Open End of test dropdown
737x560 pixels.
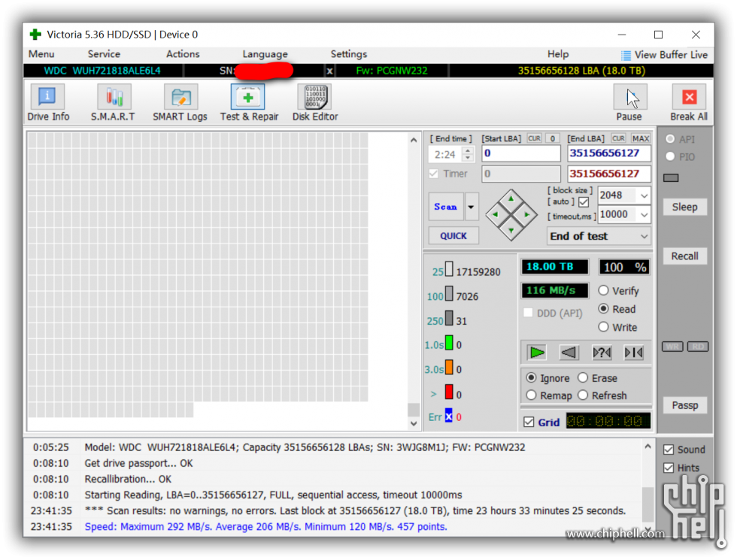644,236
